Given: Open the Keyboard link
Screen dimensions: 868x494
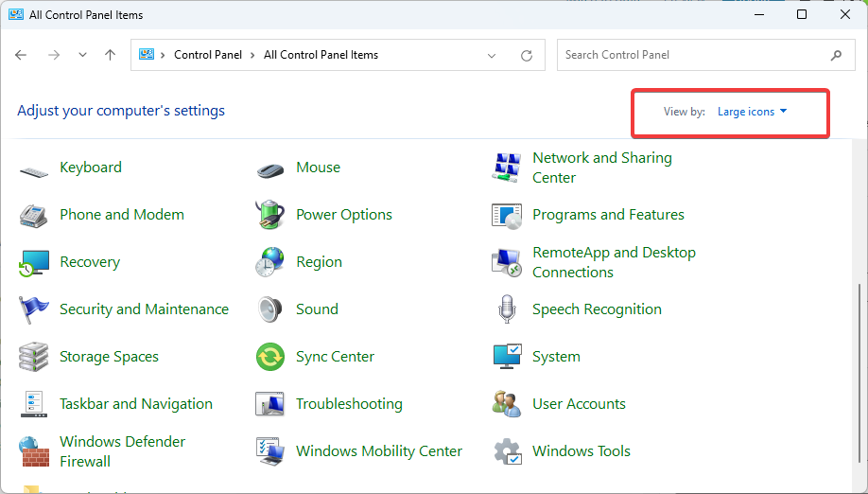Looking at the screenshot, I should [x=91, y=168].
